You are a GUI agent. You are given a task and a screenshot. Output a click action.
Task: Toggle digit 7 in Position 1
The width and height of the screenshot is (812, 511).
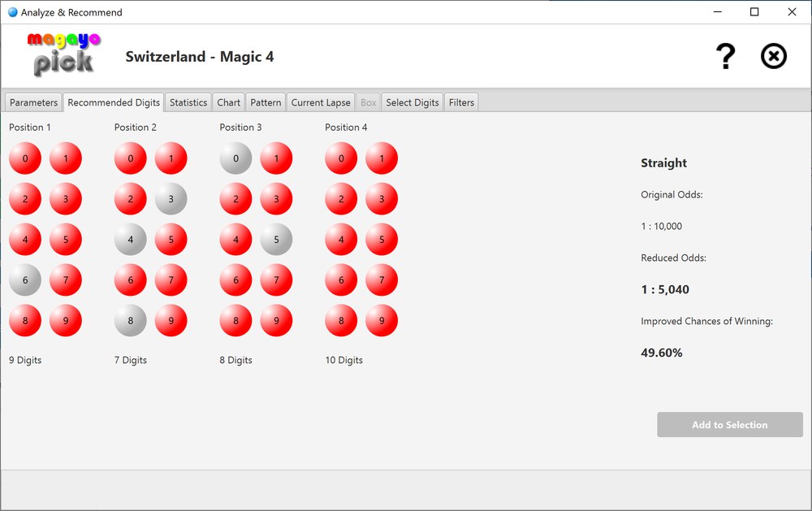coord(66,279)
